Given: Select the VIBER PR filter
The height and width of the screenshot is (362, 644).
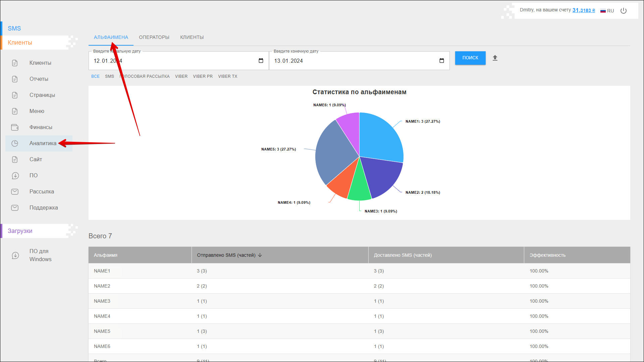Looking at the screenshot, I should pyautogui.click(x=203, y=76).
